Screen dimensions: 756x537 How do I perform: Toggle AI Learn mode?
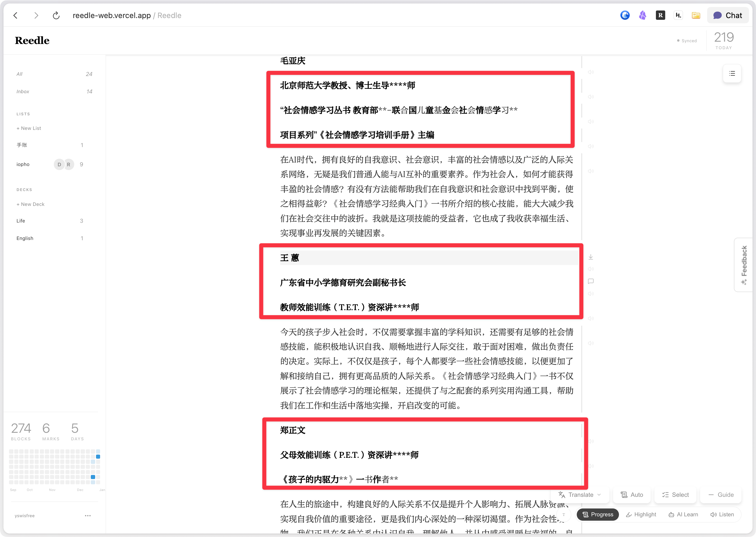[683, 515]
